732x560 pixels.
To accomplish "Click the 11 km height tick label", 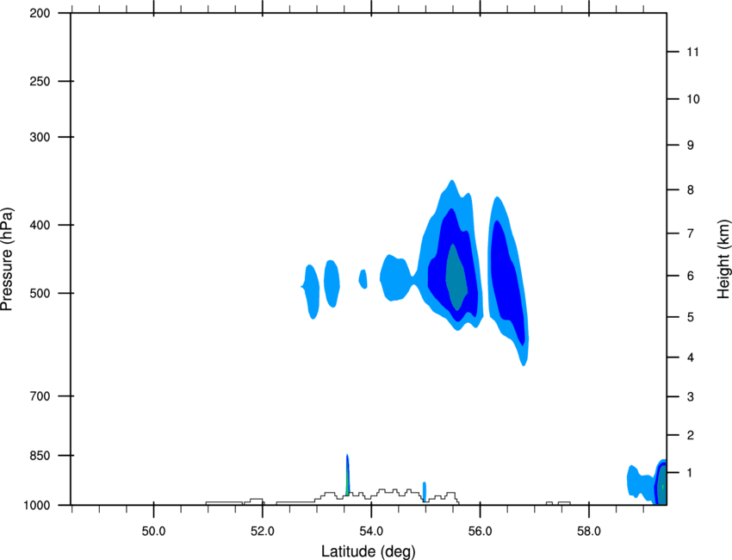I will tap(692, 52).
